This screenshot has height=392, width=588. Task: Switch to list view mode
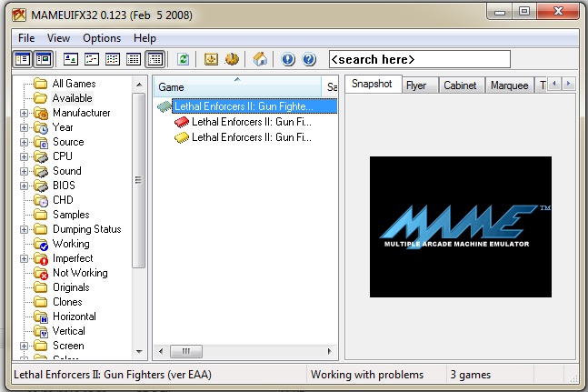click(113, 59)
